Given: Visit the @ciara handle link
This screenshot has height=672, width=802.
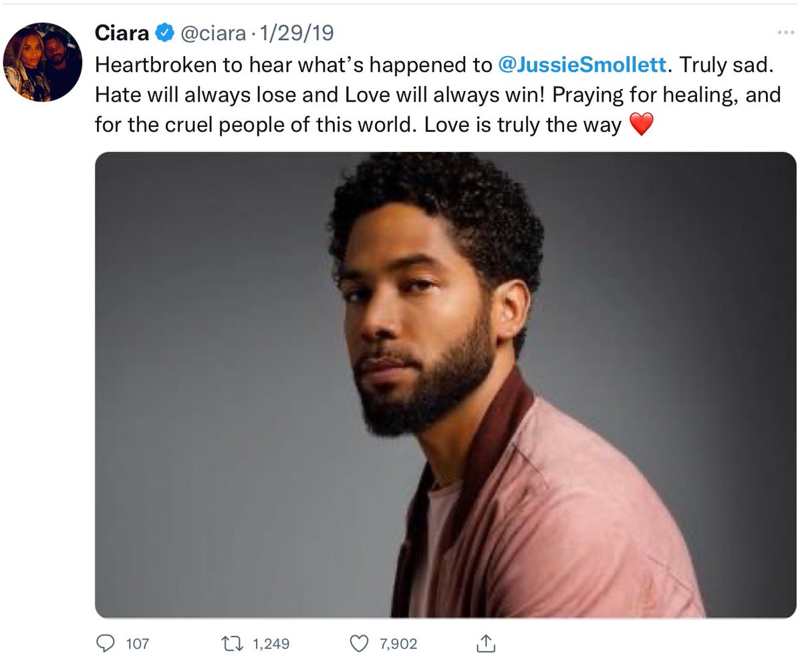Looking at the screenshot, I should [x=209, y=32].
